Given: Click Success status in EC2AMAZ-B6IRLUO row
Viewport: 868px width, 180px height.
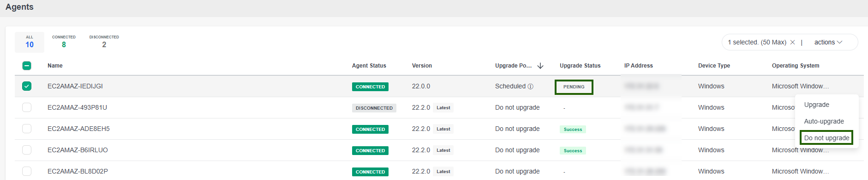Looking at the screenshot, I should [x=573, y=151].
